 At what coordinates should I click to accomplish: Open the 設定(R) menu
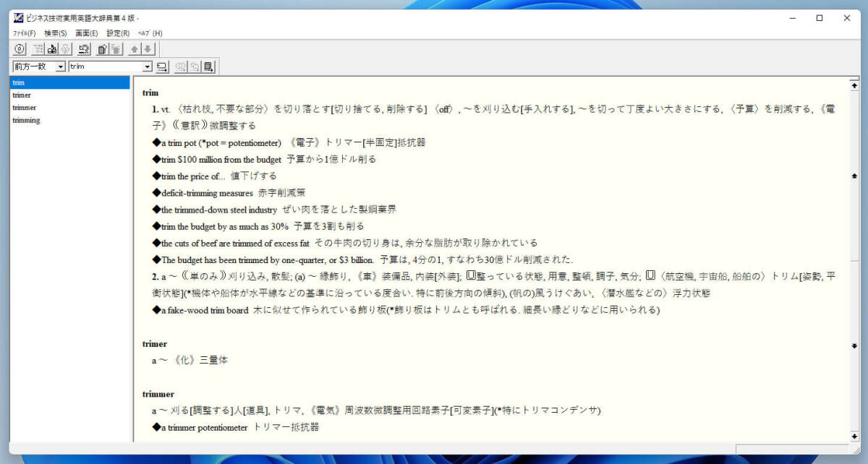tap(118, 33)
